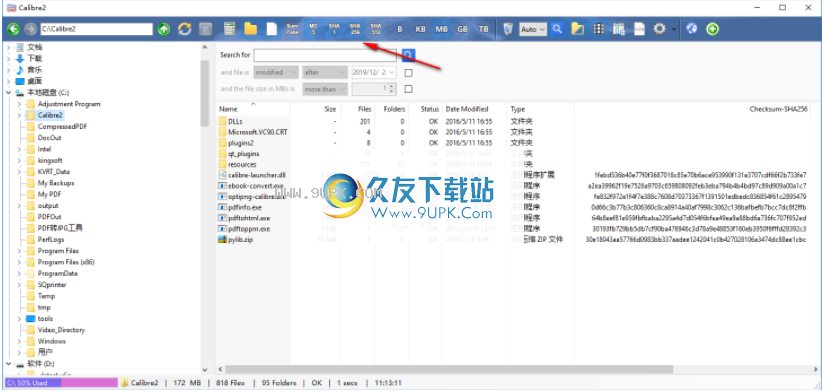
Task: Open the 'modified' file date dropdown
Action: tap(276, 72)
